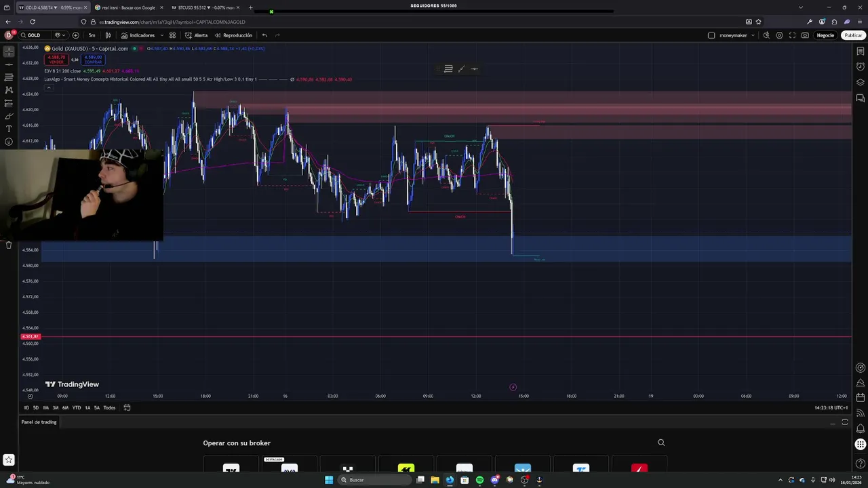Open the dotted grid apps icon in right sidebar
This screenshot has width=868, height=488.
coord(861,445)
